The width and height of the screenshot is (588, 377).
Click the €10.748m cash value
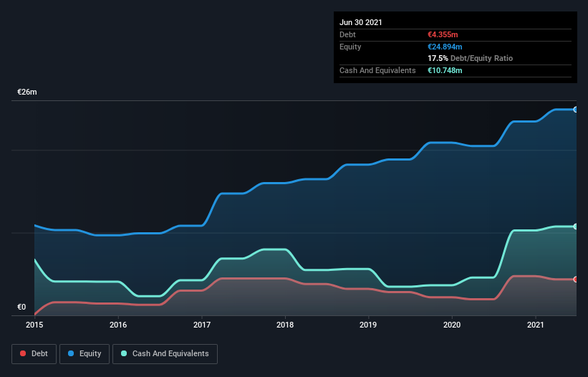445,70
